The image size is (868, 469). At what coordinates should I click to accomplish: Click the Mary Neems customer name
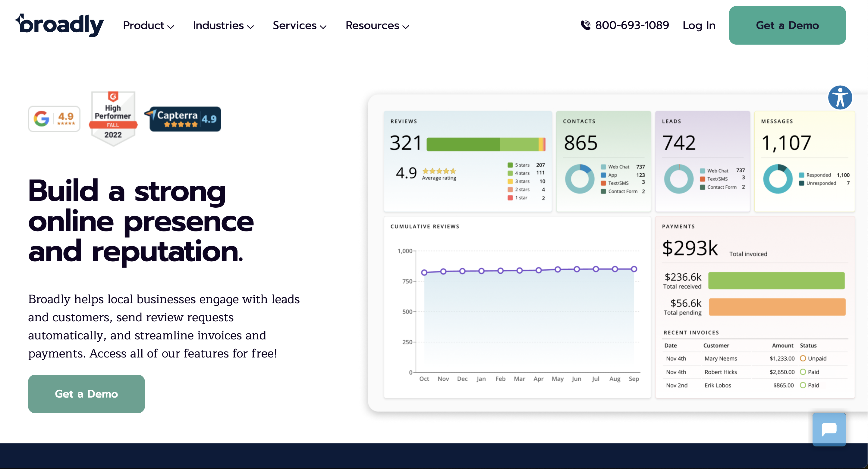point(721,358)
